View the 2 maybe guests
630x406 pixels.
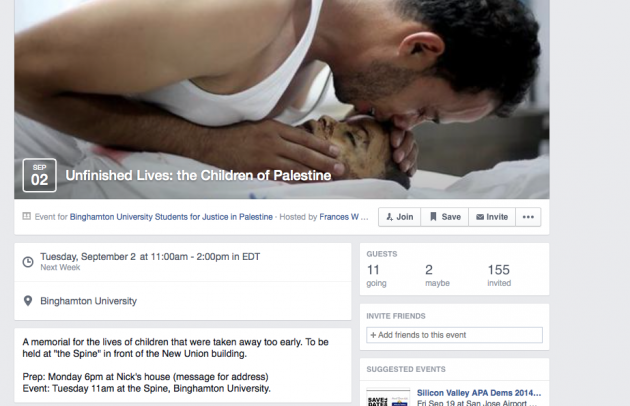tap(437, 275)
